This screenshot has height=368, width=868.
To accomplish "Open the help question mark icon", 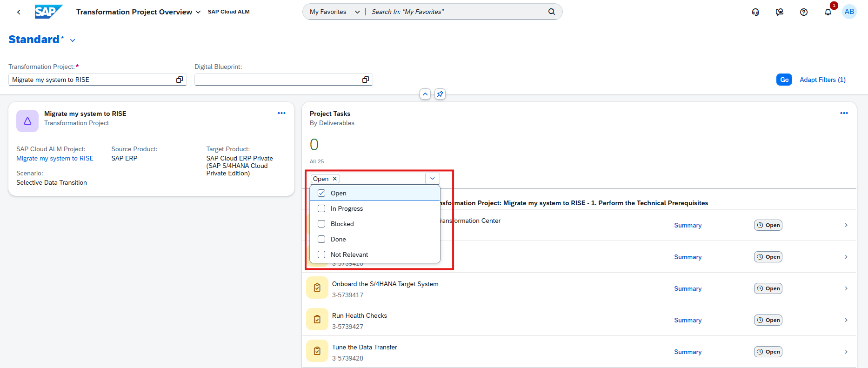I will [x=803, y=12].
